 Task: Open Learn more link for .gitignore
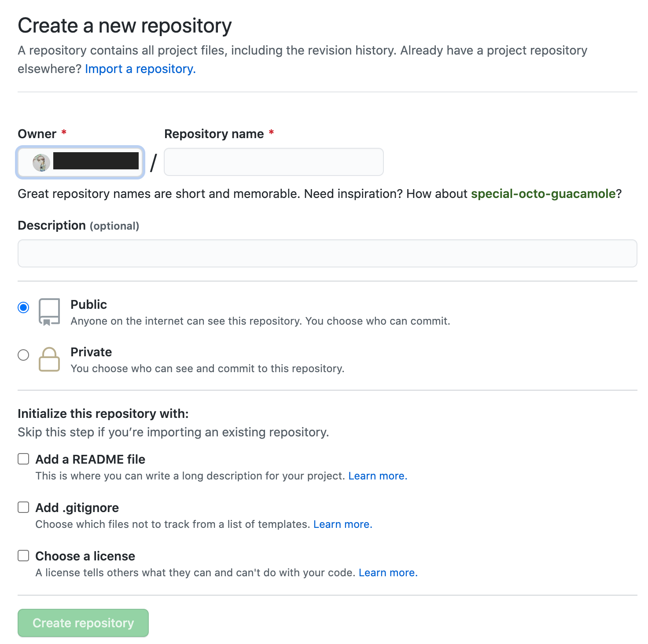click(x=343, y=524)
